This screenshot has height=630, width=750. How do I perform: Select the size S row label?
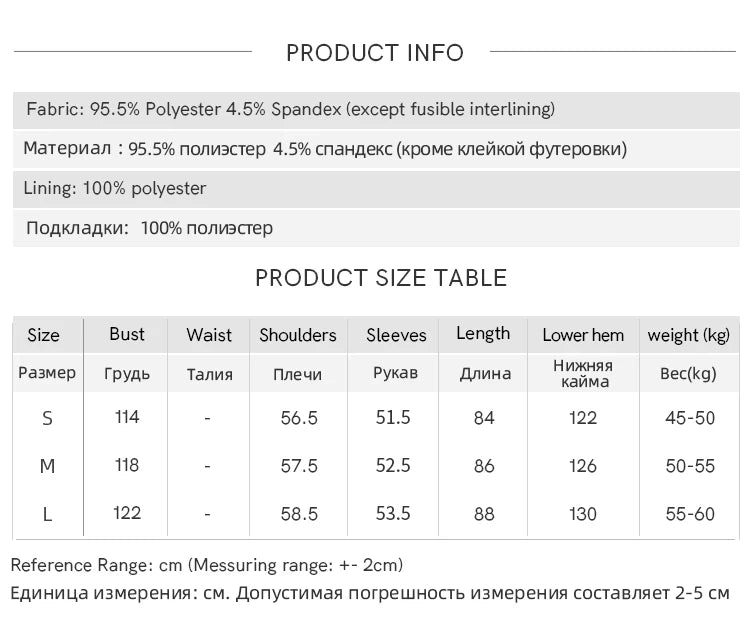click(47, 418)
